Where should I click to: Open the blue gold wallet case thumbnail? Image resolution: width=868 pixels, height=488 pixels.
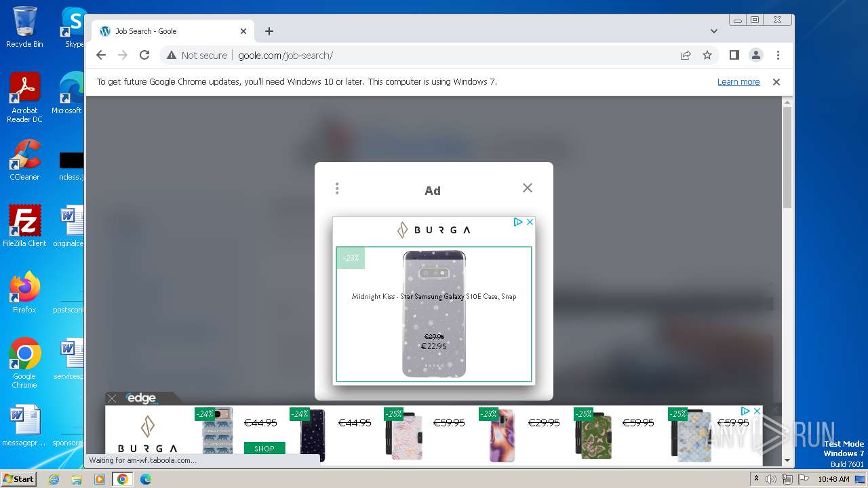(692, 435)
